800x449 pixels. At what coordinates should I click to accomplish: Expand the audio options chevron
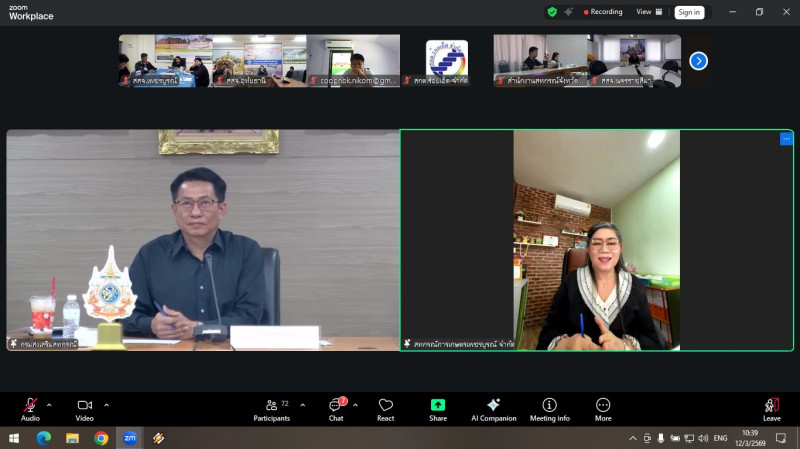[49, 405]
